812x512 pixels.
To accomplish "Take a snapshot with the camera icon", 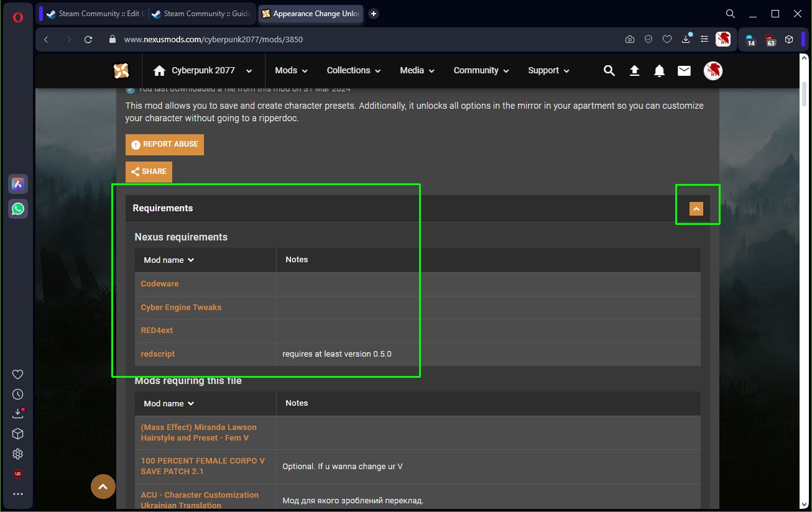I will [630, 39].
